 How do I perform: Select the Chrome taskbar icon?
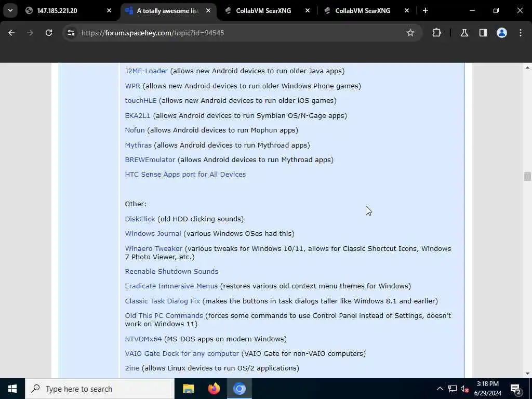click(x=239, y=389)
